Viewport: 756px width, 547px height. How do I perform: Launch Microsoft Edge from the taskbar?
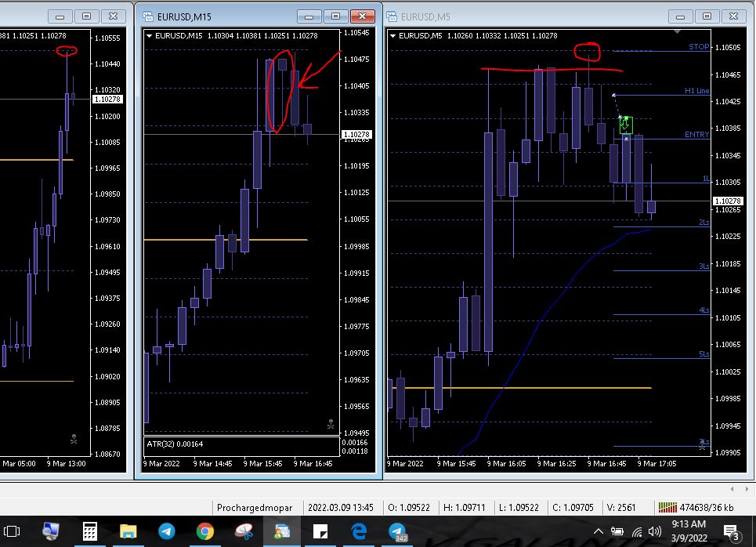(x=359, y=531)
